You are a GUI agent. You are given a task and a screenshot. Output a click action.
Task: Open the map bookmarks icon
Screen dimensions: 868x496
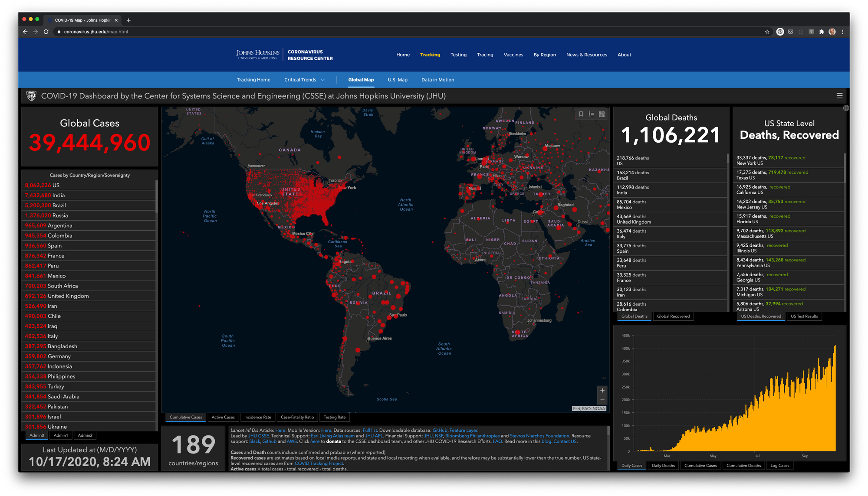581,114
